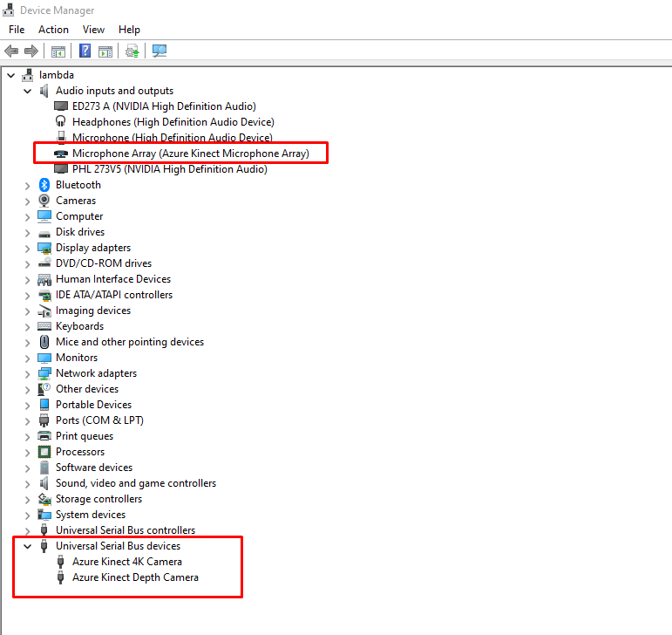
Task: Click the Show/Hide Console Tree toolbar icon
Action: pyautogui.click(x=58, y=51)
